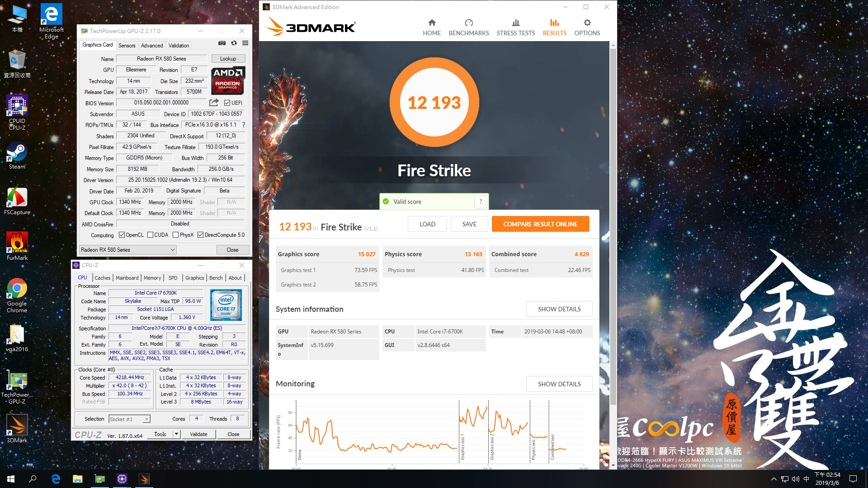The width and height of the screenshot is (868, 488).
Task: Open the RESULTS section in 3DMark
Action: (554, 28)
